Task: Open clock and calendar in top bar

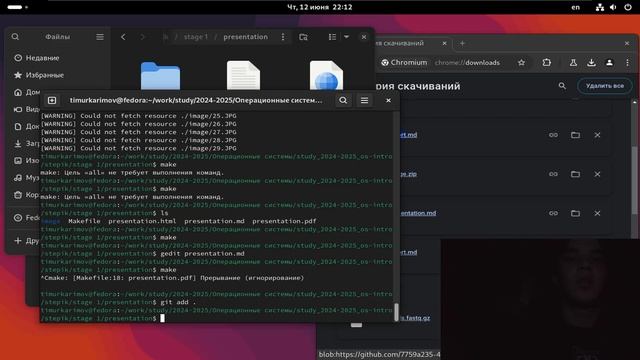Action: (320, 7)
